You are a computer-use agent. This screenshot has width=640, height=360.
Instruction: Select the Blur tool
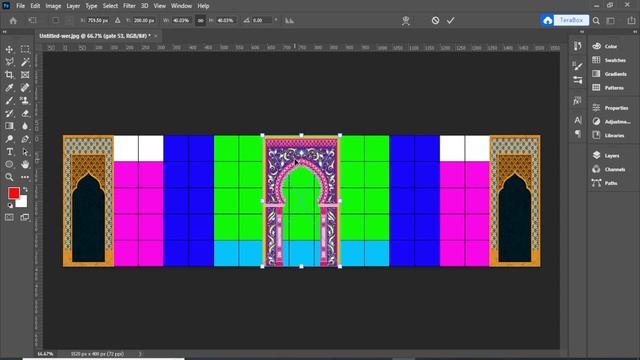[25, 126]
